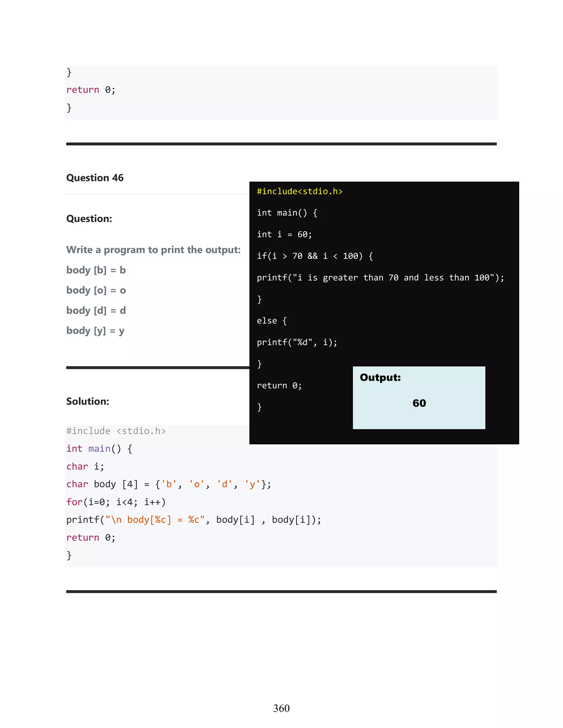Select the line 'body [y] = y'
The width and height of the screenshot is (563, 728).
coord(95,331)
